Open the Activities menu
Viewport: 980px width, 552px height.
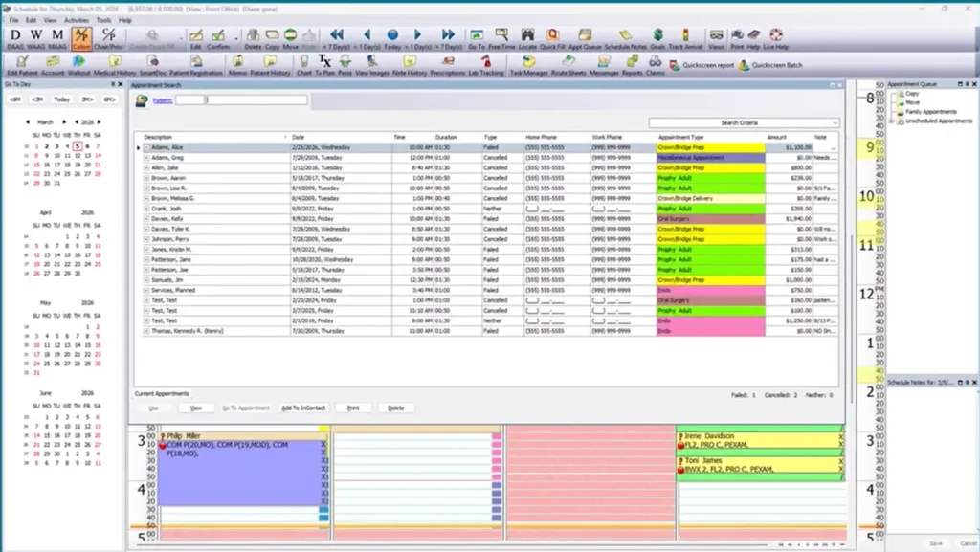click(x=77, y=20)
